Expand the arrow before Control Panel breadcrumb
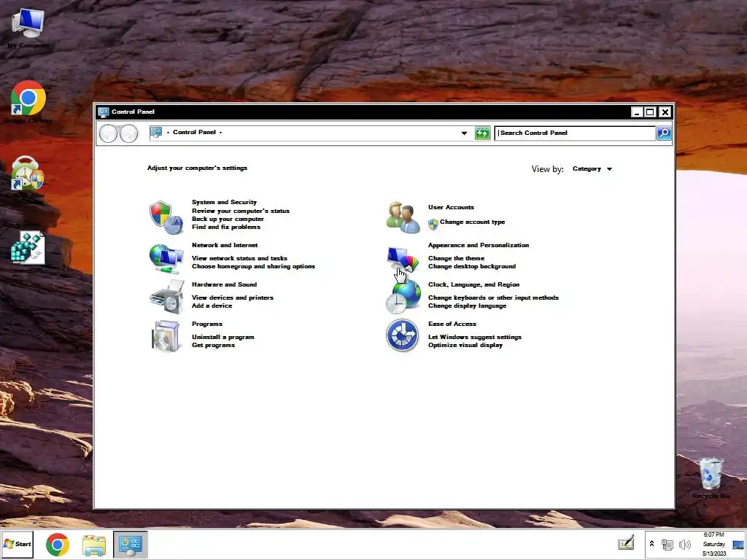Viewport: 747px width, 560px height. pos(169,133)
